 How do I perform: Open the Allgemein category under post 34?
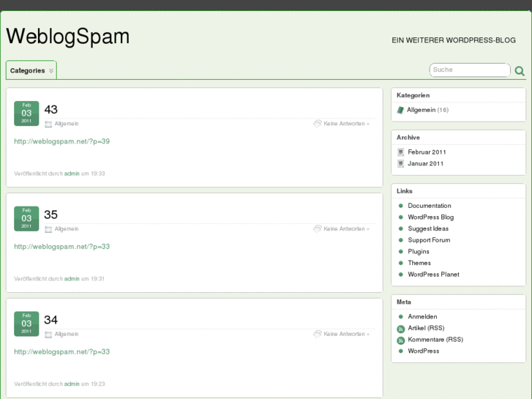67,335
